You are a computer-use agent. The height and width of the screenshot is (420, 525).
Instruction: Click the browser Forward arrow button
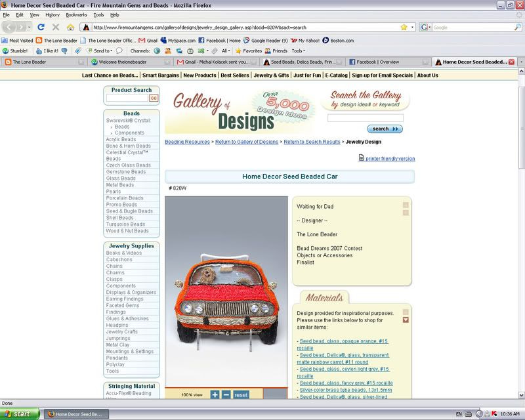click(x=21, y=27)
